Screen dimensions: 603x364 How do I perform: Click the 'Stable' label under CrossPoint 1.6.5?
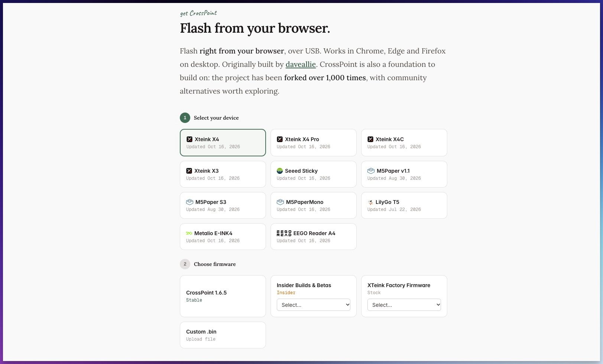[194, 300]
